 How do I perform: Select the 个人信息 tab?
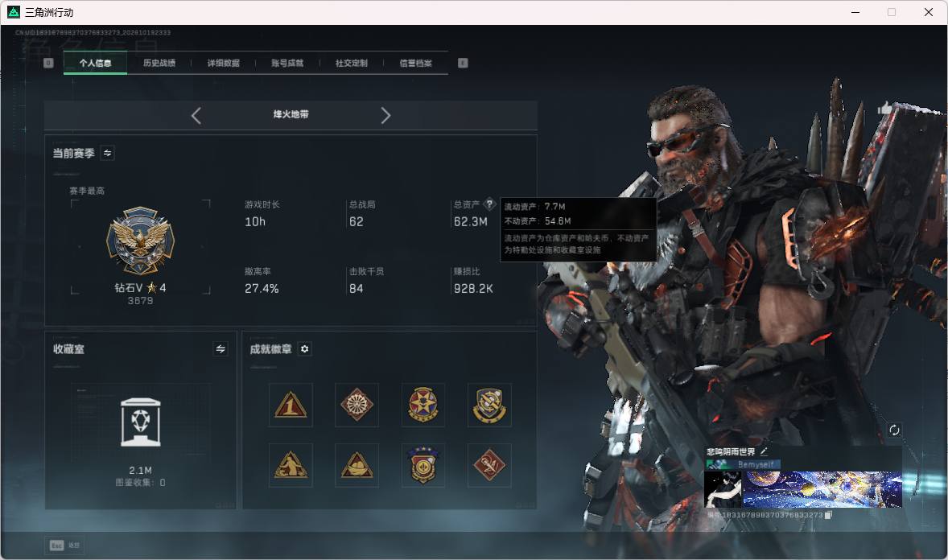pyautogui.click(x=95, y=63)
